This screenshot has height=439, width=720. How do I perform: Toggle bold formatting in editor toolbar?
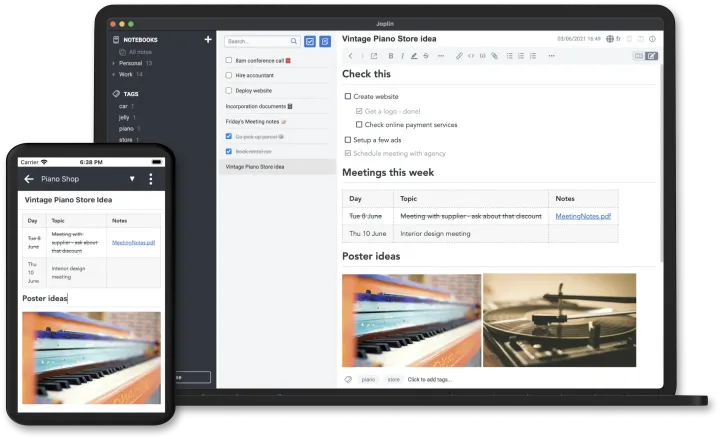[x=389, y=56]
